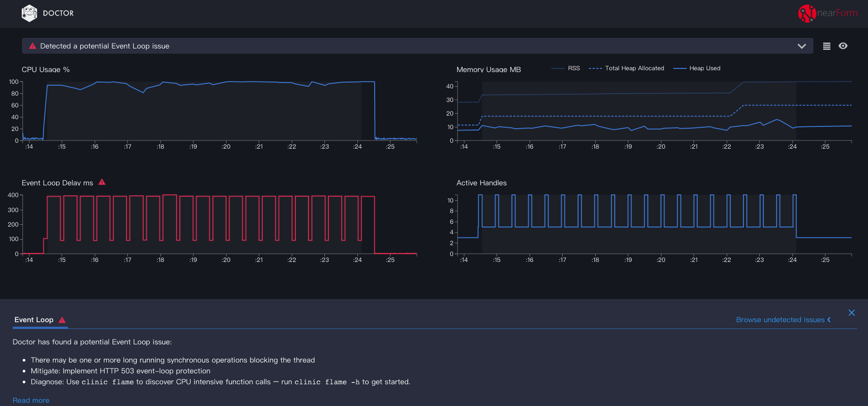
Task: Open the Read more link
Action: tap(31, 401)
